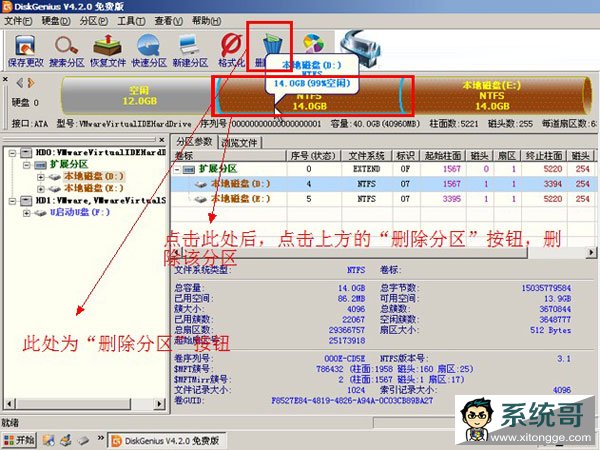
Task: Click the 快速分区 (Quick partition) toolbar icon
Action: tap(149, 51)
